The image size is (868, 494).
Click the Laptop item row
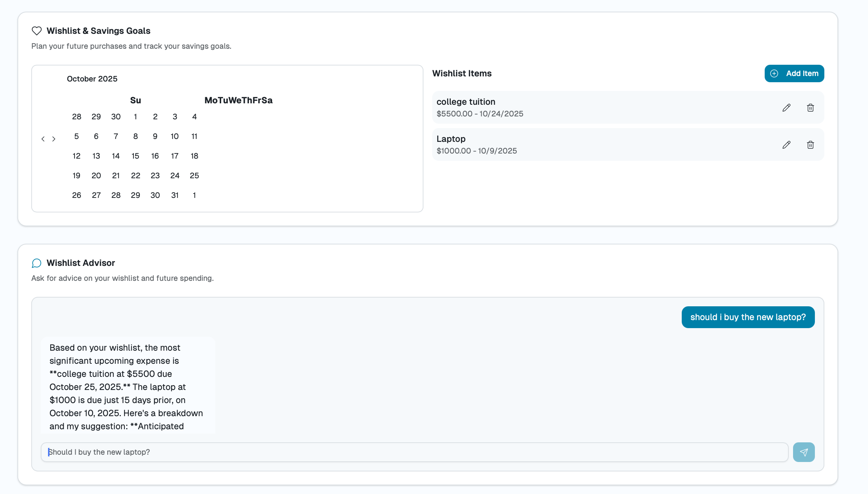pyautogui.click(x=582, y=145)
